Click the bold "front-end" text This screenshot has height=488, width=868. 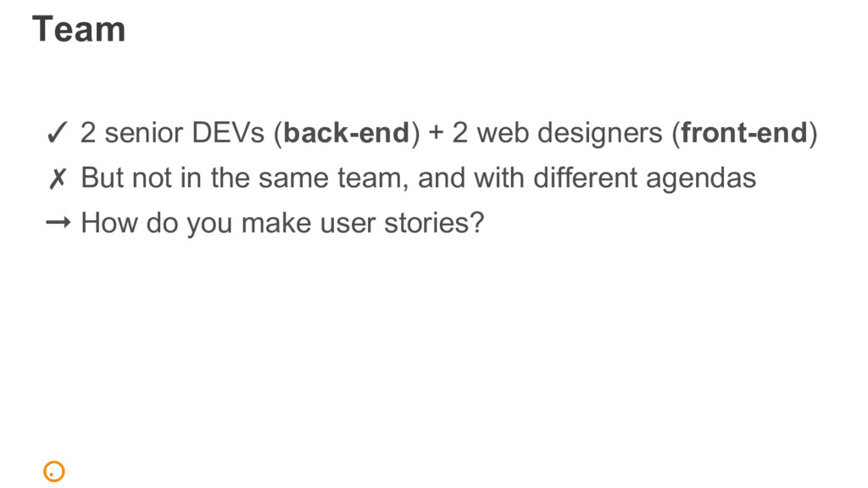click(744, 133)
